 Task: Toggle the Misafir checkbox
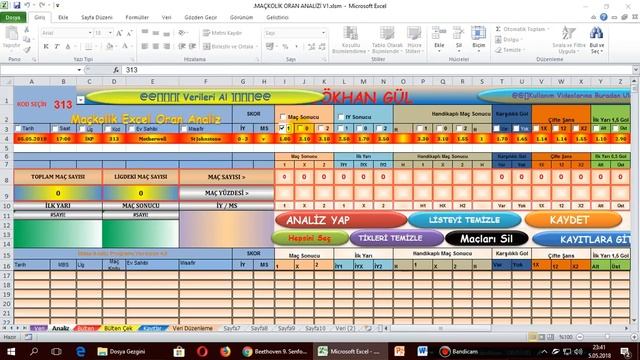click(184, 129)
